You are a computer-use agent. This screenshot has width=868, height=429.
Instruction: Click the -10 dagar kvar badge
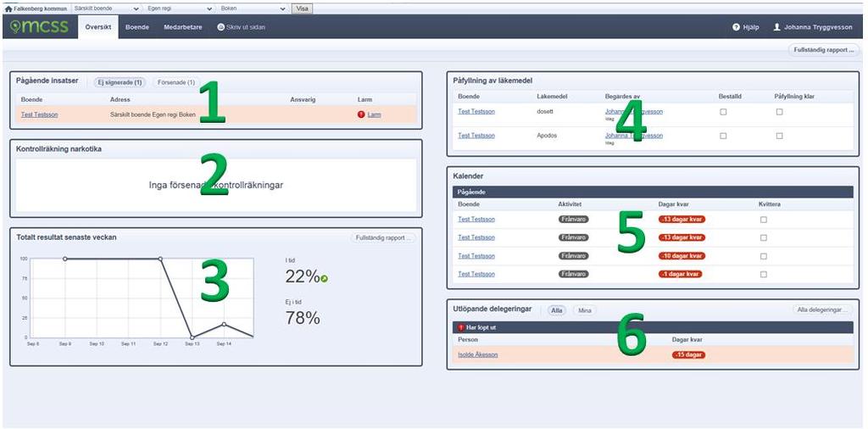[x=682, y=256]
